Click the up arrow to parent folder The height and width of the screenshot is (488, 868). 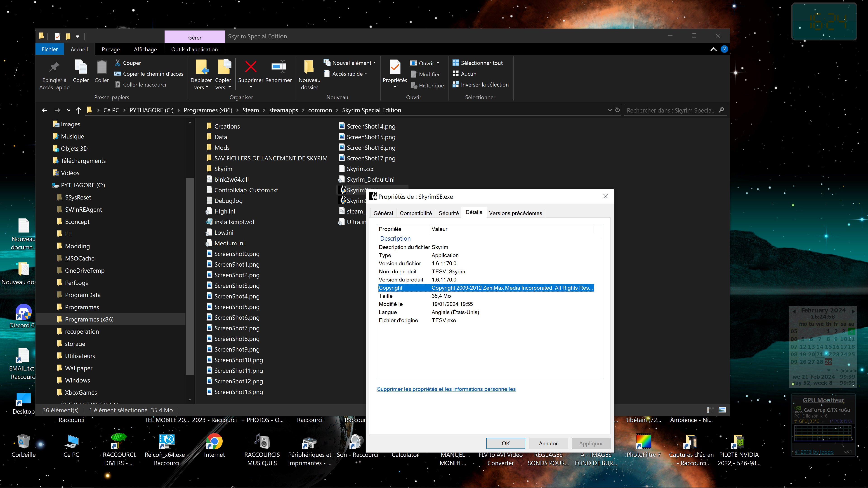tap(78, 110)
